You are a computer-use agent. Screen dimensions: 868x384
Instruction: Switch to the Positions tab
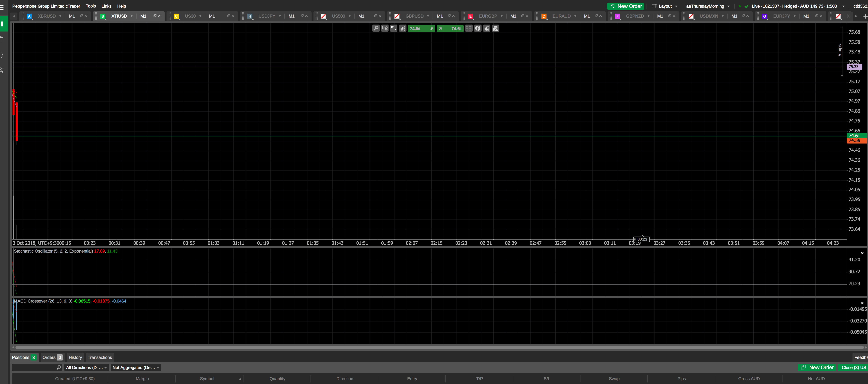(24, 357)
